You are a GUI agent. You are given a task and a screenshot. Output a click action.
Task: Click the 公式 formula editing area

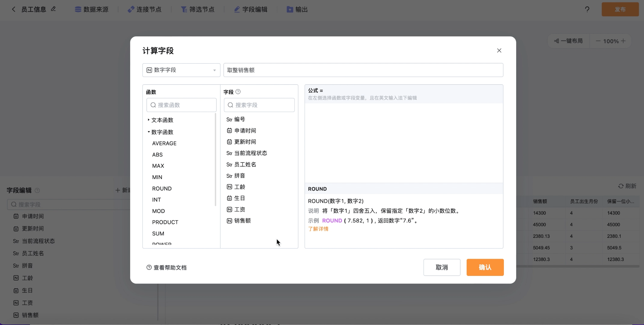pyautogui.click(x=404, y=143)
